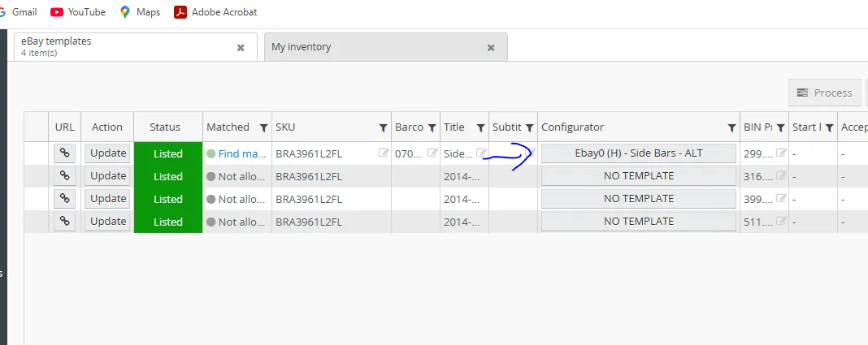Click Update in the Ebay0 Side Bars row

pos(107,153)
